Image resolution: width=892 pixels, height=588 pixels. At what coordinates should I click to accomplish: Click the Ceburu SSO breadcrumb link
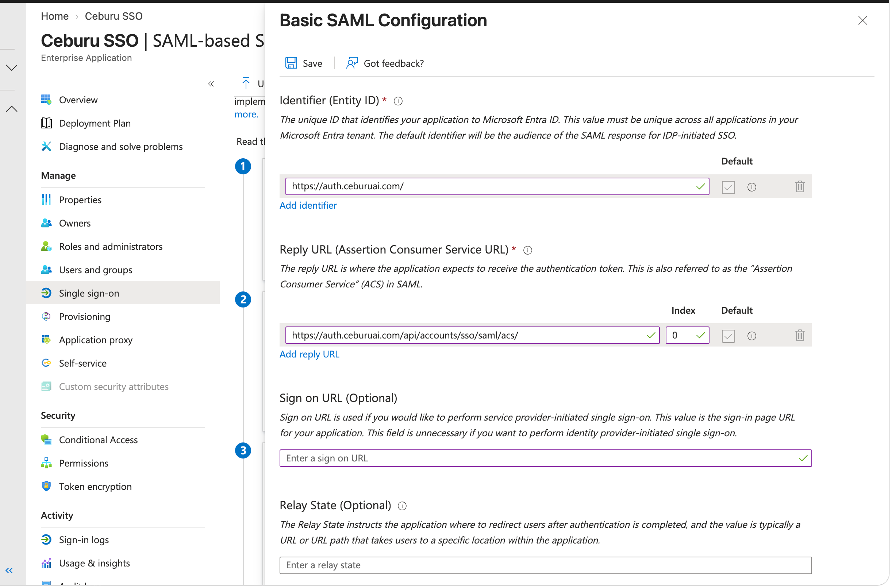[114, 16]
